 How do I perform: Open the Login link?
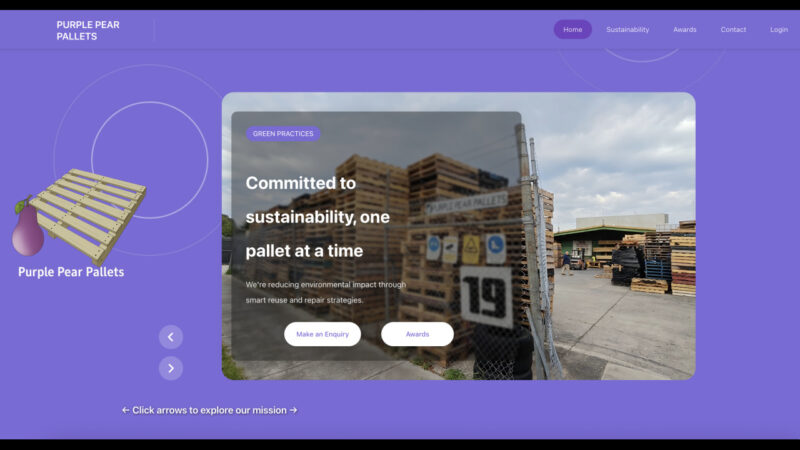point(779,30)
